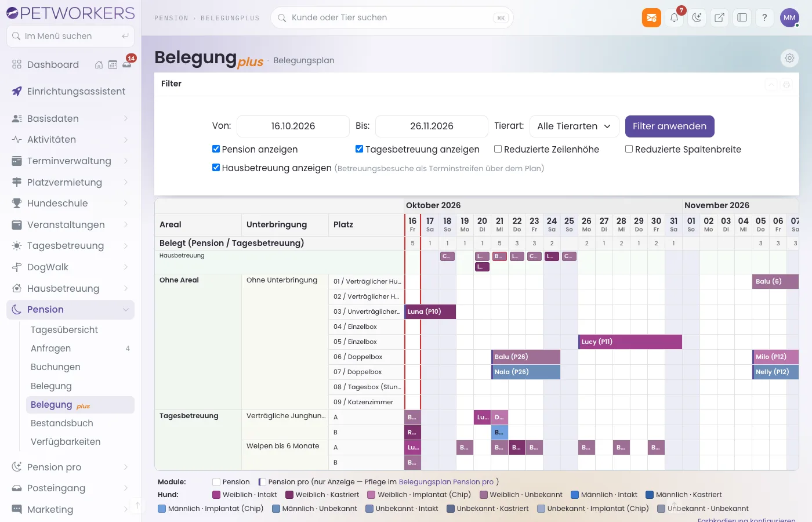Open the Lucy (P11) booking bar
Screen dimensions: 812x522
tap(630, 342)
